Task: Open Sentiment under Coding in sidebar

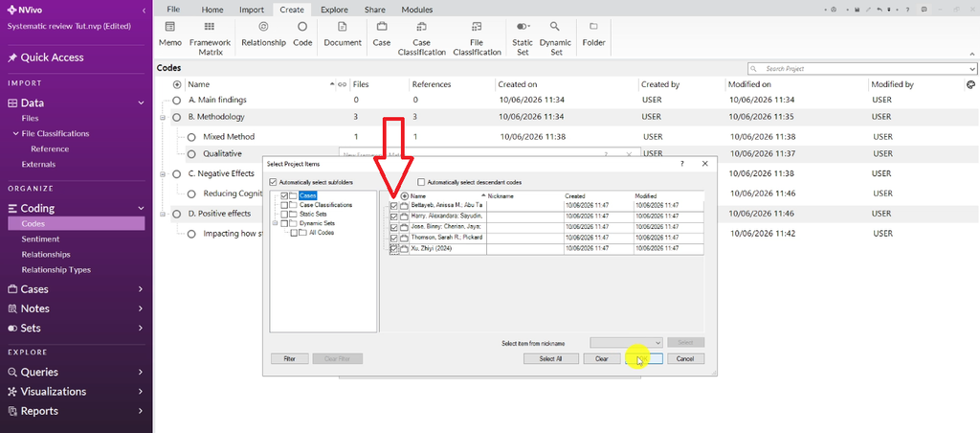Action: tap(40, 239)
